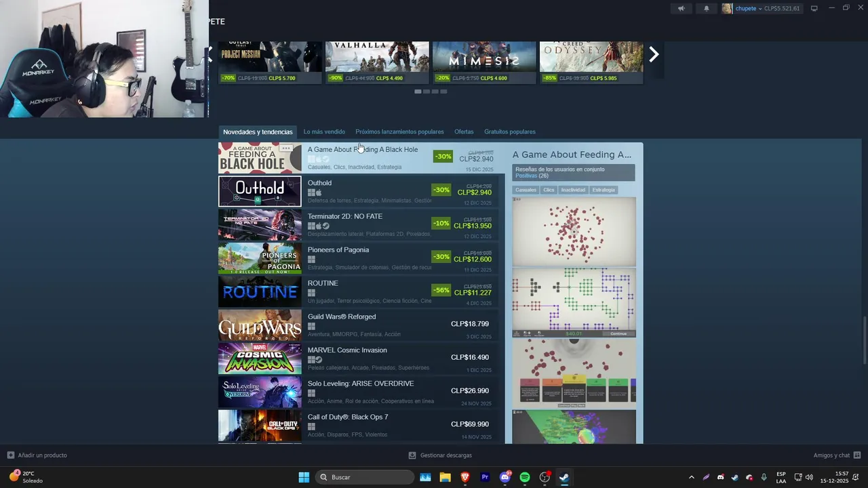
Task: Click MARVEL Cosmic Invasion capsule image
Action: [x=260, y=359]
